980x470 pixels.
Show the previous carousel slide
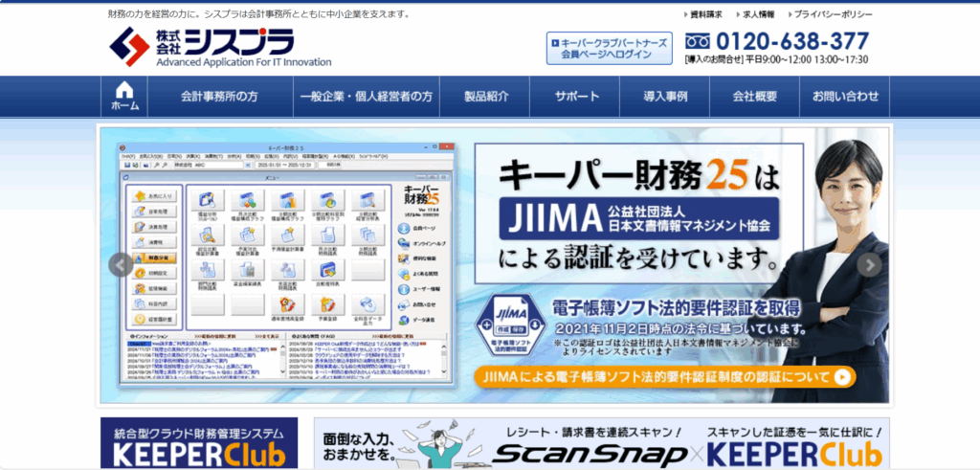[121, 264]
